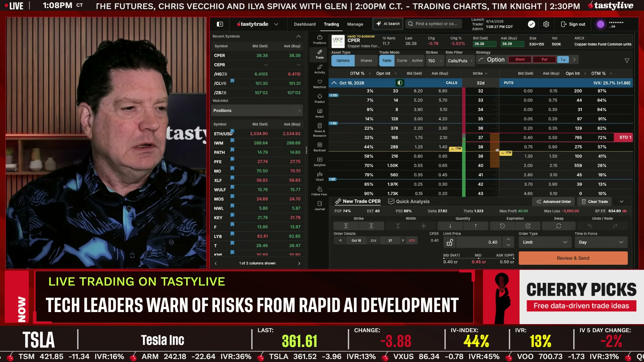Screen dimensions: 644x362
Task: Open the Journal sidebar icon
Action: click(x=319, y=206)
